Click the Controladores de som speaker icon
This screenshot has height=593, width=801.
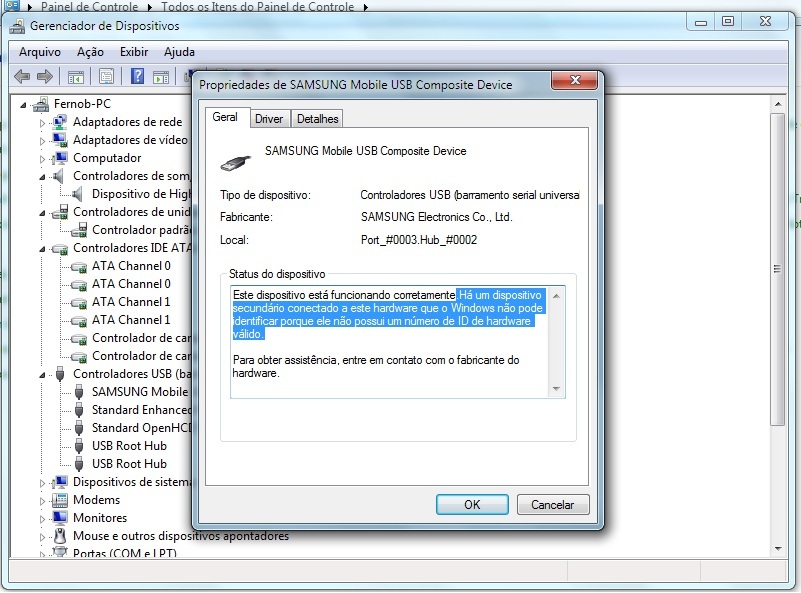[59, 176]
